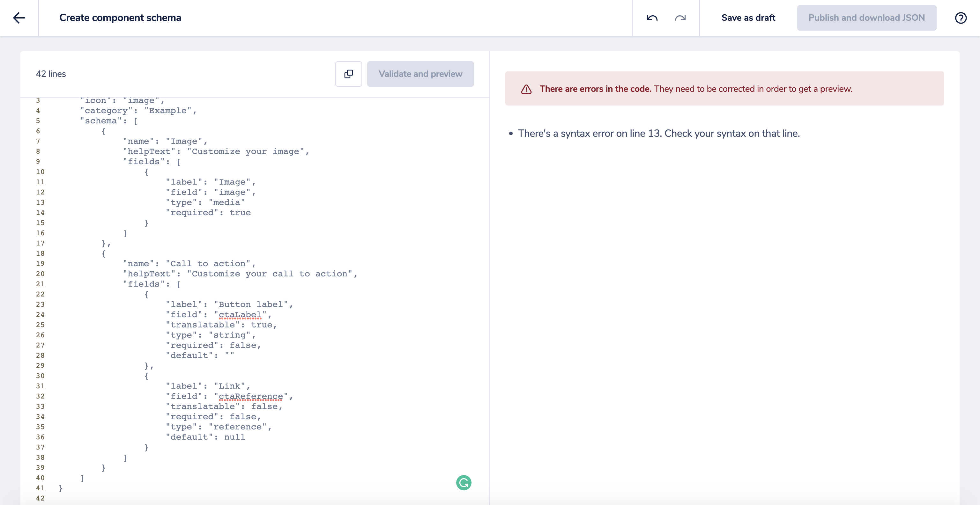Click the Create component schema title
This screenshot has width=980, height=505.
click(120, 18)
